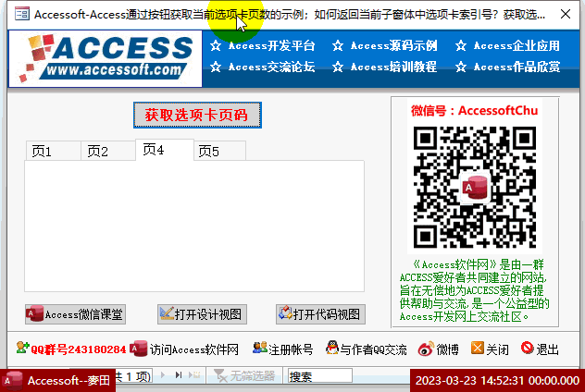Click the 微信号：AccessoftChu text
Image resolution: width=585 pixels, height=392 pixels.
(474, 111)
